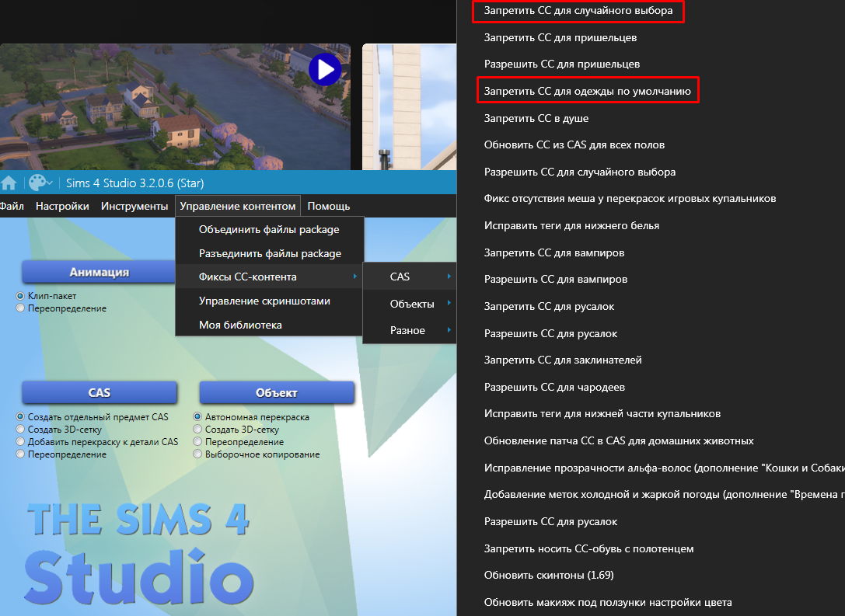
Task: Run Добавление меток холодной и жаркой погоды
Action: [665, 494]
